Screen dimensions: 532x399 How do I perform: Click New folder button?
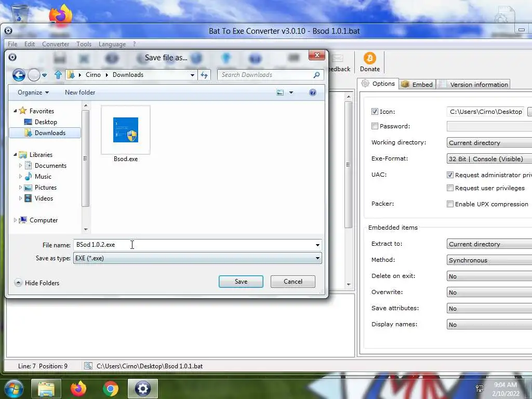(x=80, y=92)
